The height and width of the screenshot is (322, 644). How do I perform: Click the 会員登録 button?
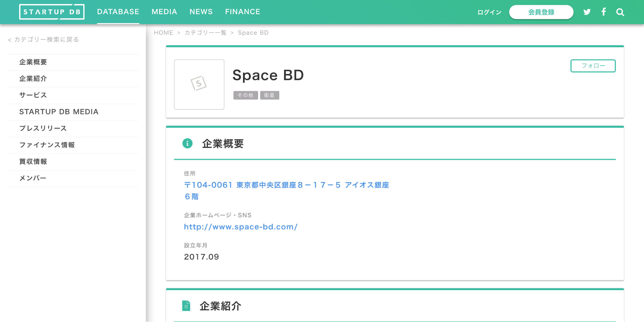point(541,12)
